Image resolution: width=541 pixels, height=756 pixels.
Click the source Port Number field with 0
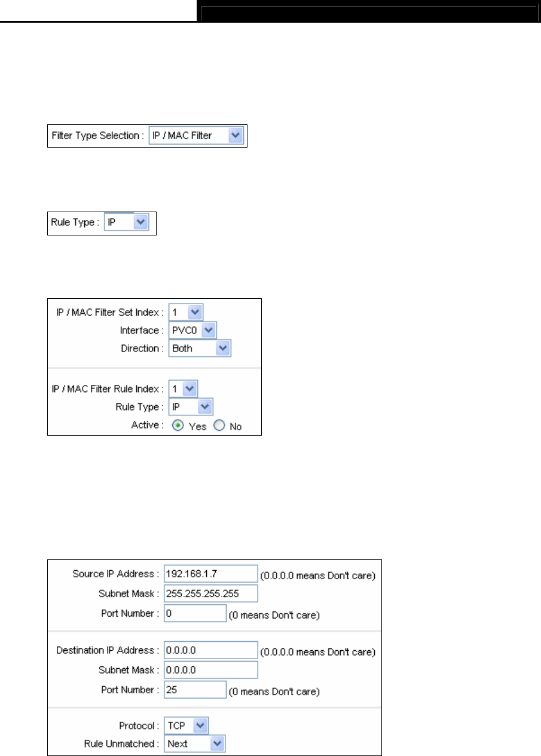tap(195, 613)
